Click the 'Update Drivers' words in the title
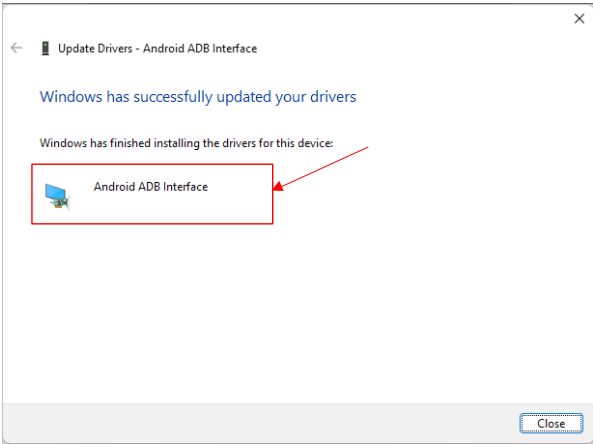 95,48
